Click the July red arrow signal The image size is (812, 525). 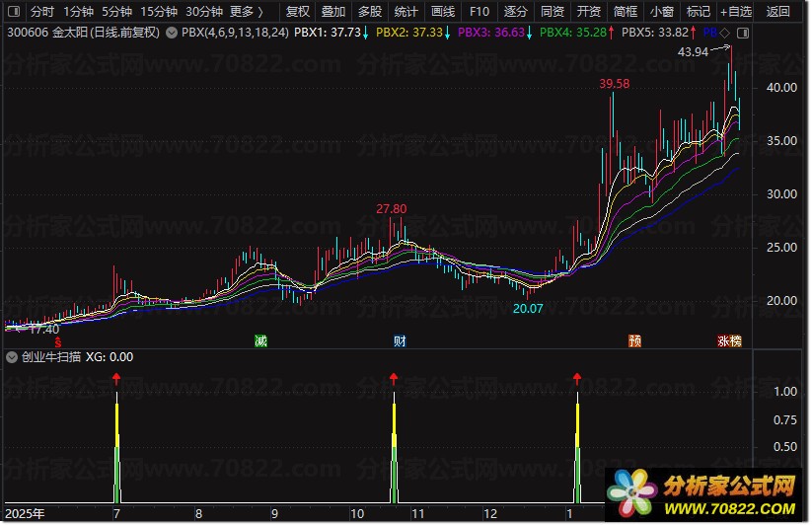pos(116,379)
